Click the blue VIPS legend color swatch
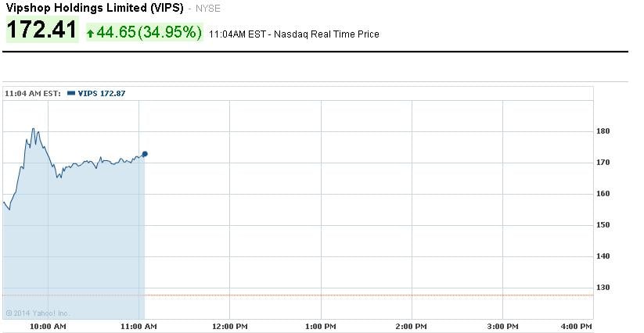This screenshot has width=644, height=333. (71, 93)
